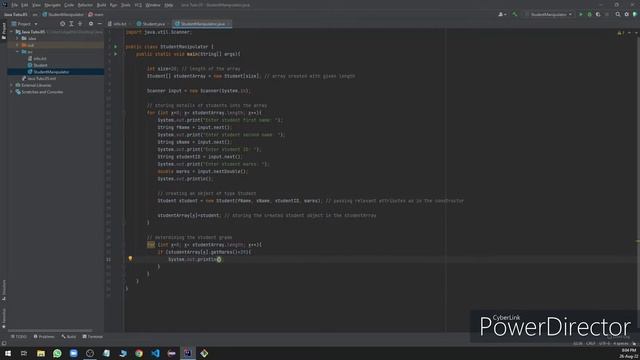Open the warnings indicator in editor corner

coord(621,32)
